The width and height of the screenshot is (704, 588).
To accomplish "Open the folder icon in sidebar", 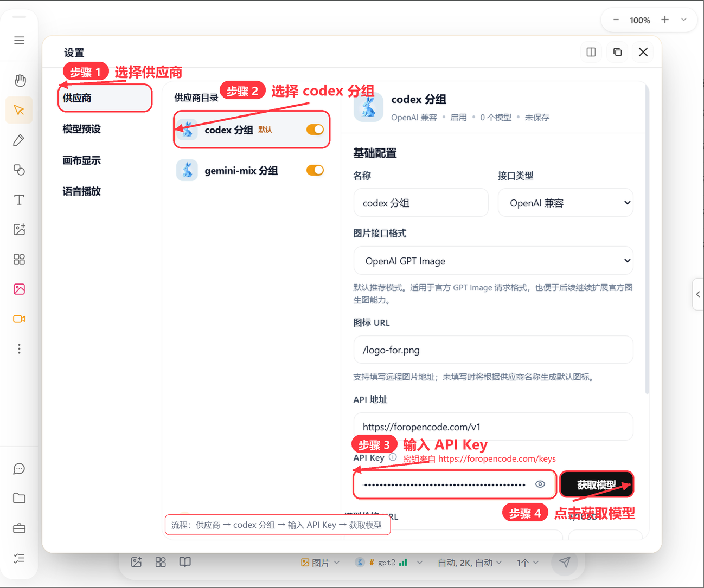I will 19,499.
